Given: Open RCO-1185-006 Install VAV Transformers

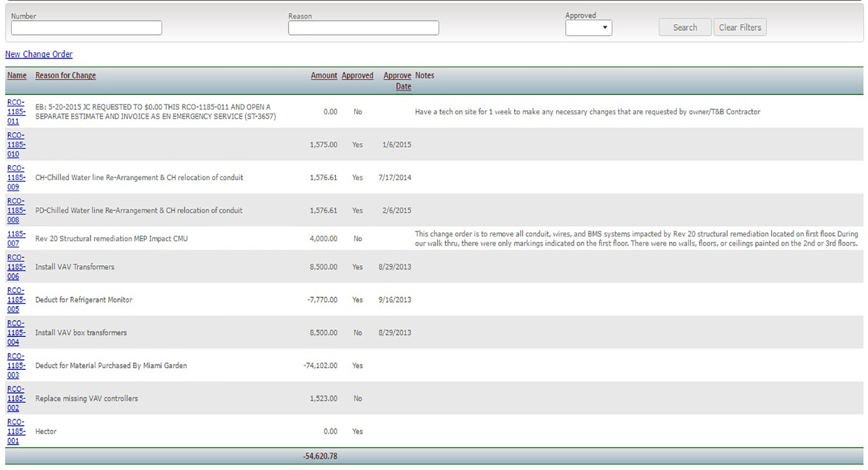Looking at the screenshot, I should click(x=16, y=267).
